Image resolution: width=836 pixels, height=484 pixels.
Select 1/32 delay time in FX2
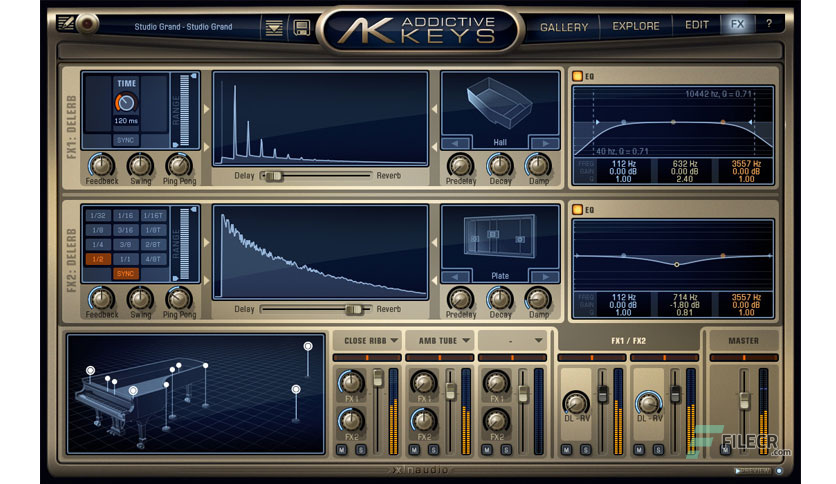[x=98, y=216]
